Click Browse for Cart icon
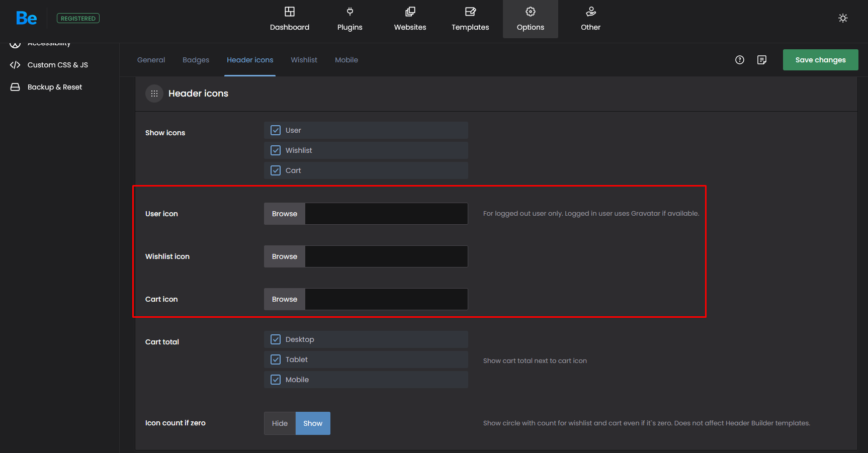The width and height of the screenshot is (868, 453). click(x=285, y=299)
